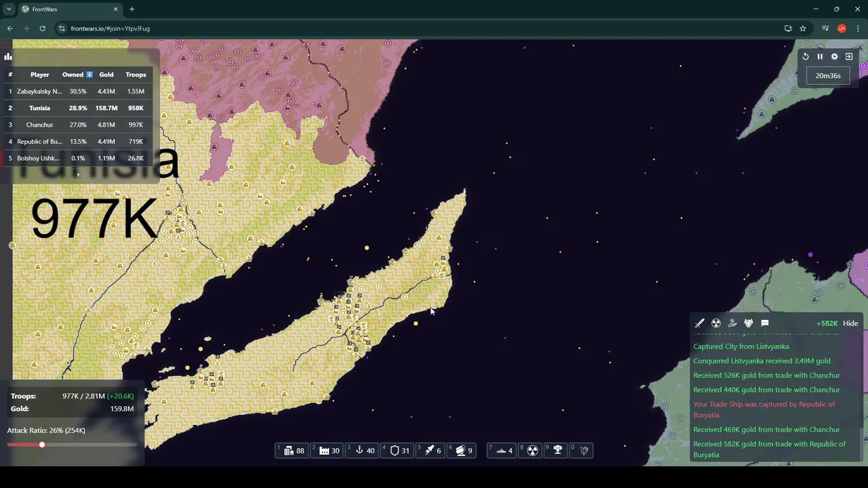
Task: Select the Port anchor button showing 40
Action: (x=361, y=450)
